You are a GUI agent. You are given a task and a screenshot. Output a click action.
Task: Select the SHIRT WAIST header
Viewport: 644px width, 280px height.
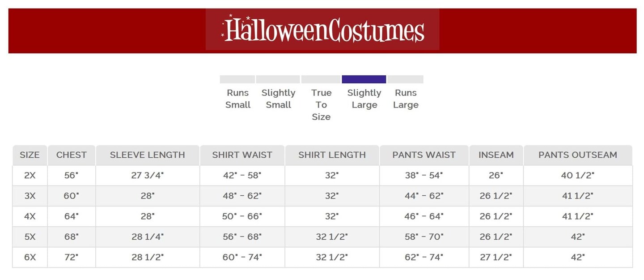(242, 155)
